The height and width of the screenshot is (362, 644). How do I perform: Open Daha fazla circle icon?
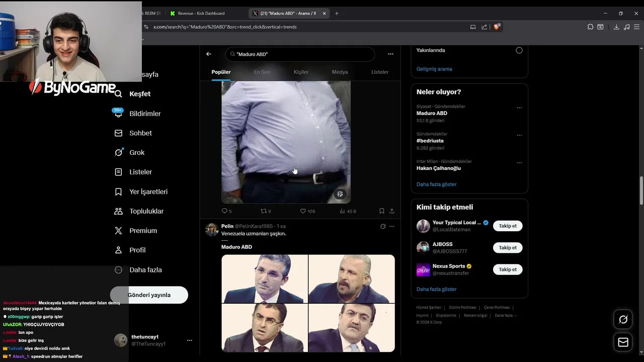[x=118, y=270]
